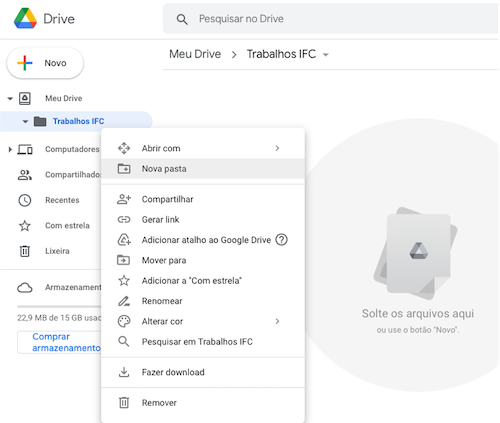Click the Remover trash icon in menu
This screenshot has width=500, height=423.
tap(124, 403)
